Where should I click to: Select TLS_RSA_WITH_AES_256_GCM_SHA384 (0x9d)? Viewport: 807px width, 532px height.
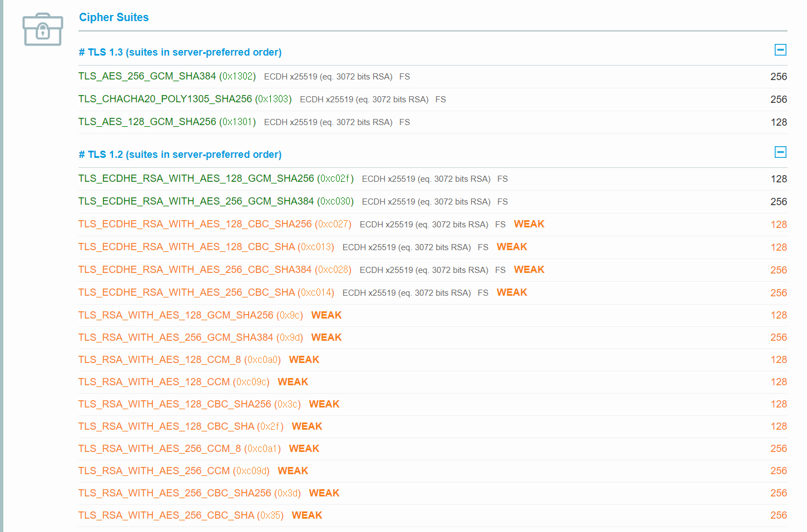191,337
